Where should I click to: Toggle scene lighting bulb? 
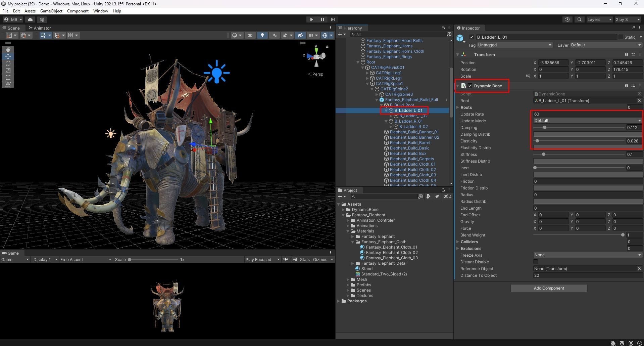pyautogui.click(x=262, y=35)
